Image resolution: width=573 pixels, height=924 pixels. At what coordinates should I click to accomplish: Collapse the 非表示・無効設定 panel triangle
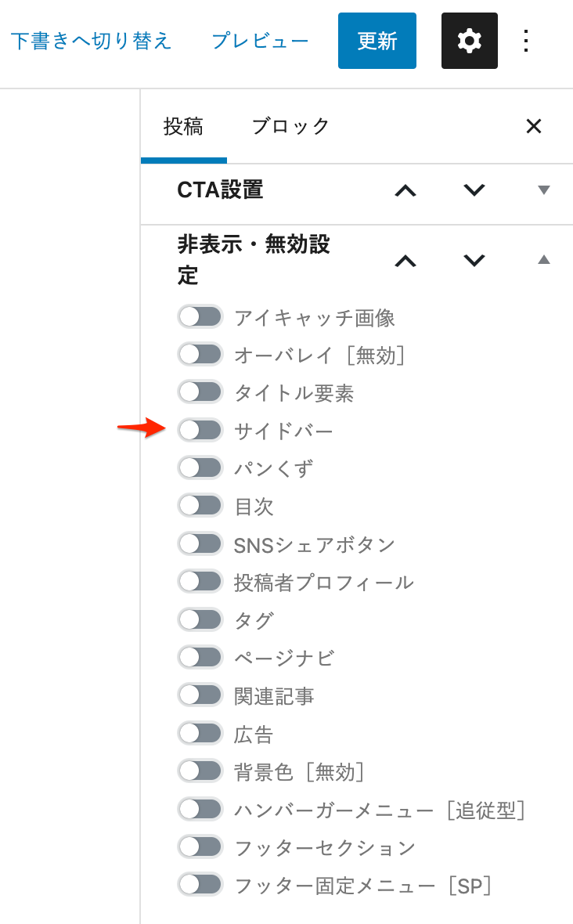tap(544, 259)
